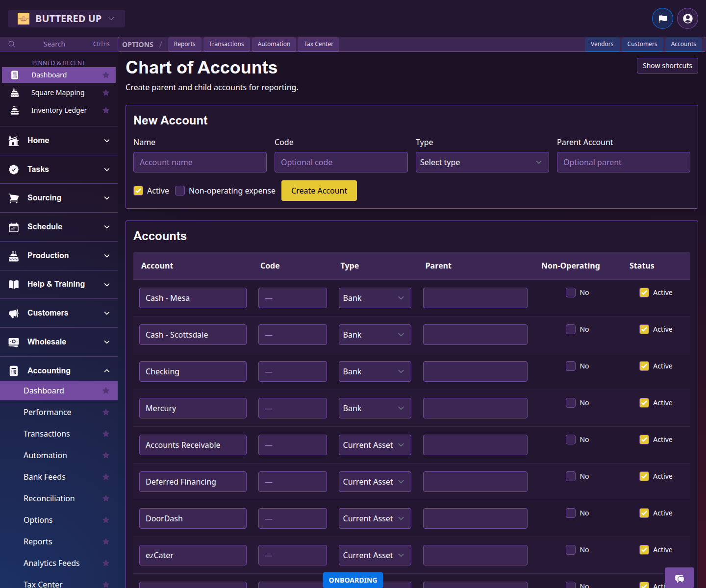Open the Help & Training book icon
The image size is (706, 588).
point(13,284)
